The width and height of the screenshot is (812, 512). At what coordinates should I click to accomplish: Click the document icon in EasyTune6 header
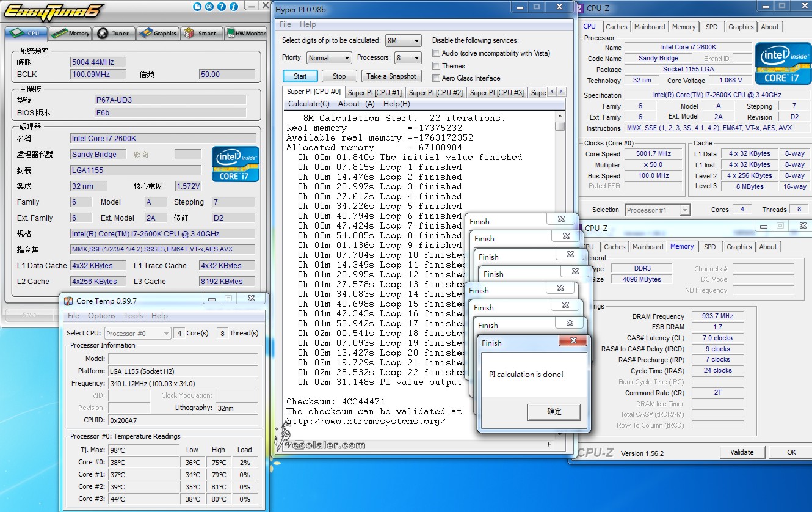point(197,7)
